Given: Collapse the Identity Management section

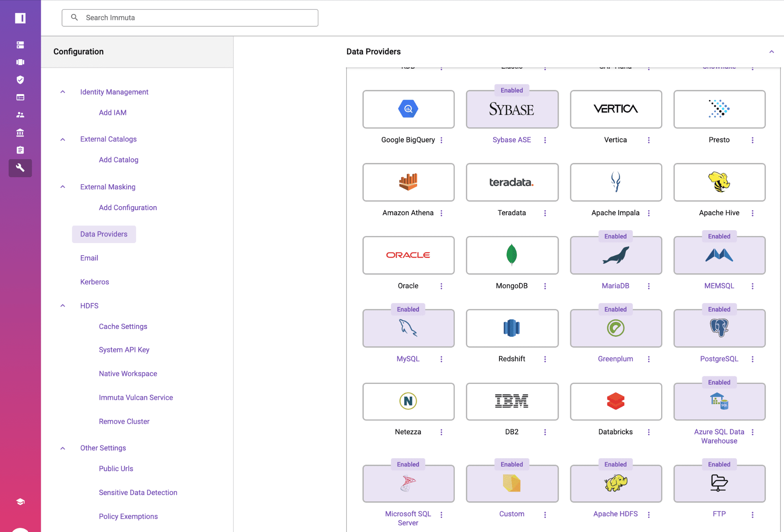Looking at the screenshot, I should point(63,92).
